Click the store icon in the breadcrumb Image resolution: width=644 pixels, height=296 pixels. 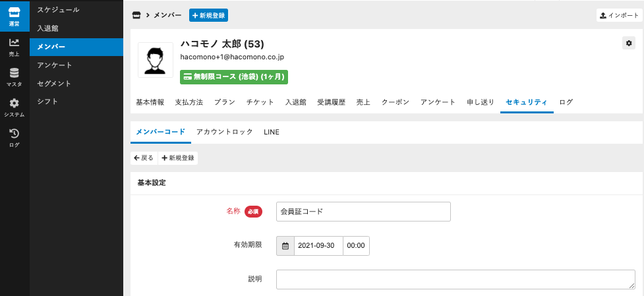(136, 15)
